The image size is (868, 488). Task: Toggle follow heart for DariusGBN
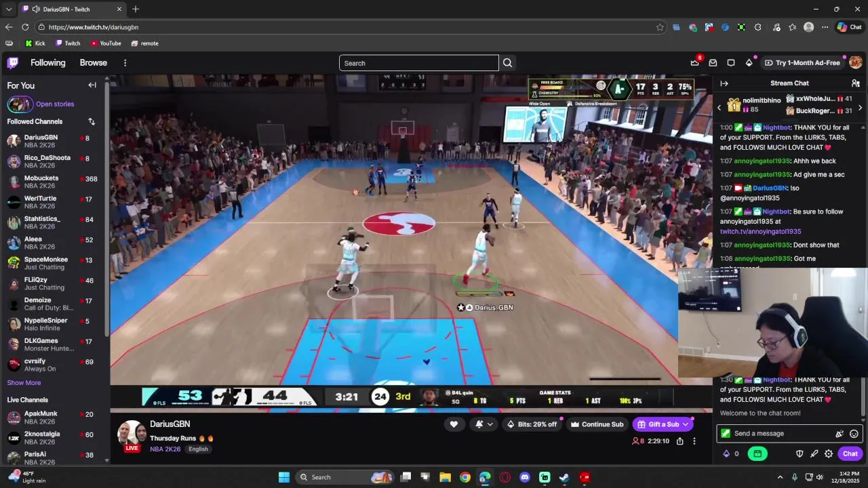454,424
